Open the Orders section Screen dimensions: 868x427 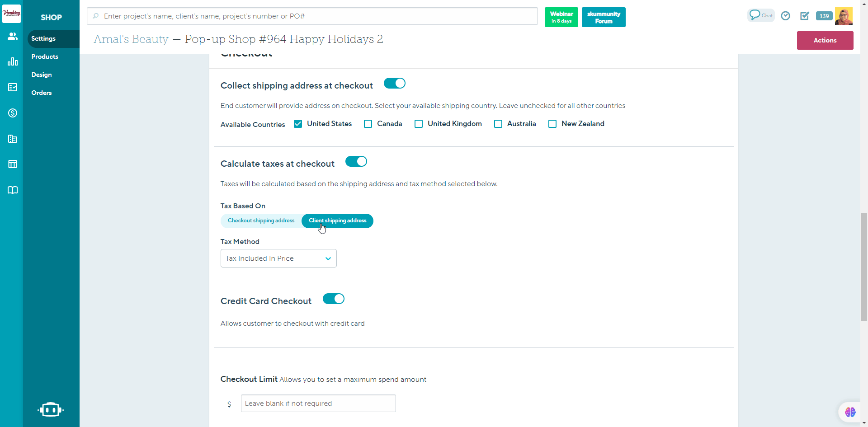(42, 93)
